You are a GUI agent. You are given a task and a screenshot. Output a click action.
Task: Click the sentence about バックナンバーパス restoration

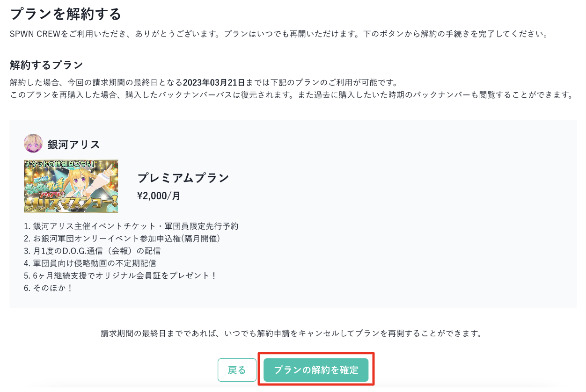click(x=291, y=95)
